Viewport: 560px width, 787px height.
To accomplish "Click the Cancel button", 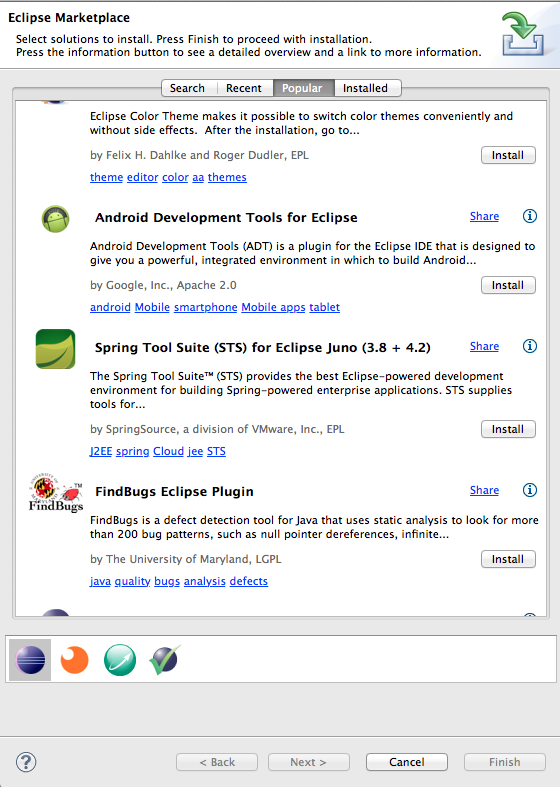I will (407, 762).
